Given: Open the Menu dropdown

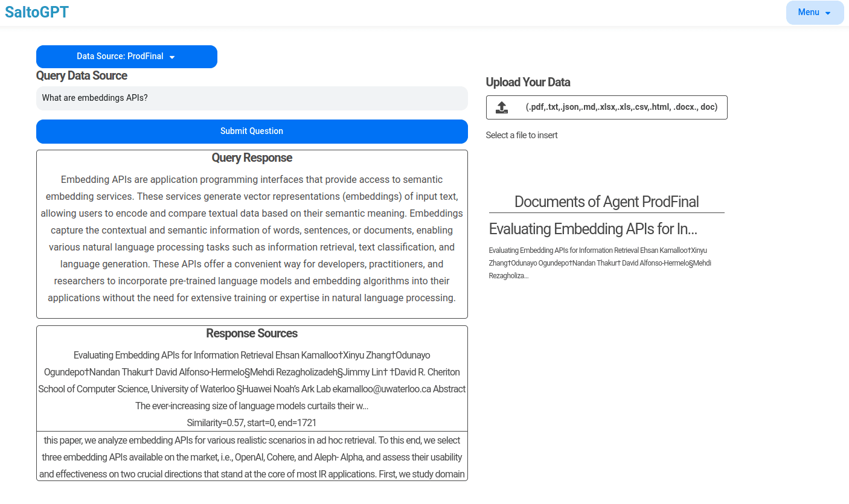Looking at the screenshot, I should (x=815, y=13).
